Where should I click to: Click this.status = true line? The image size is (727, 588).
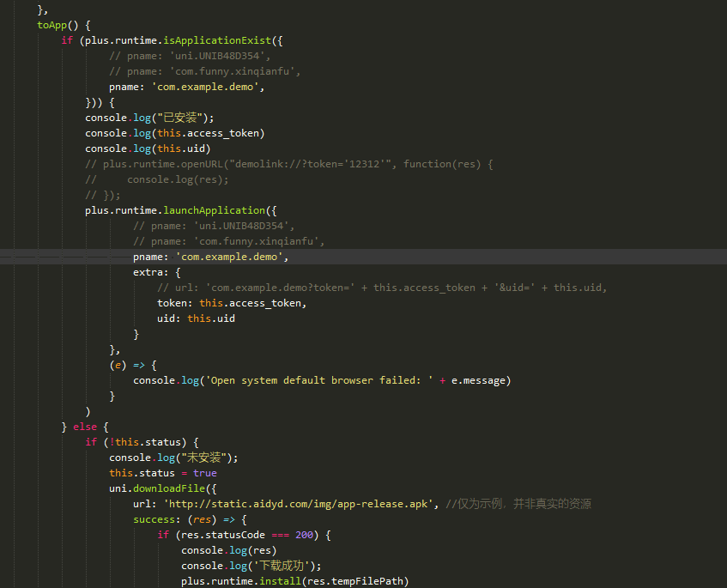pyautogui.click(x=163, y=473)
